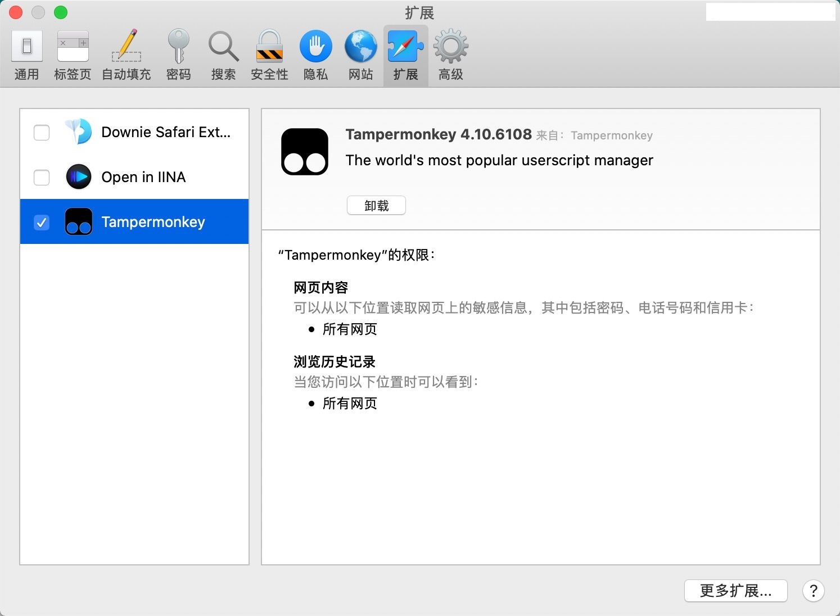This screenshot has width=840, height=616.
Task: Enable the Downie Safari Extension
Action: (41, 132)
